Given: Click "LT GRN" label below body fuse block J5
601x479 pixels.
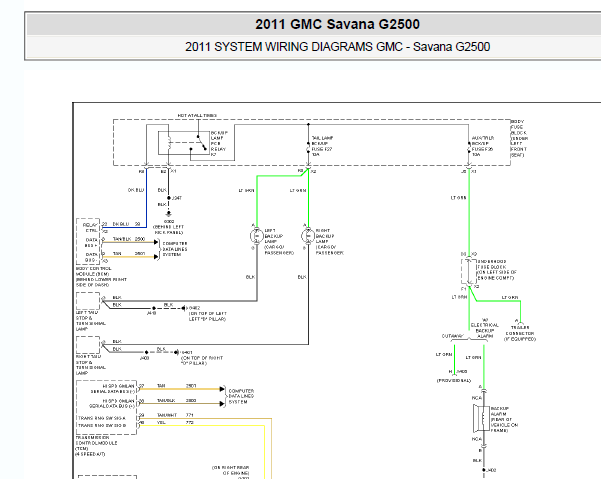Looking at the screenshot, I should 458,198.
